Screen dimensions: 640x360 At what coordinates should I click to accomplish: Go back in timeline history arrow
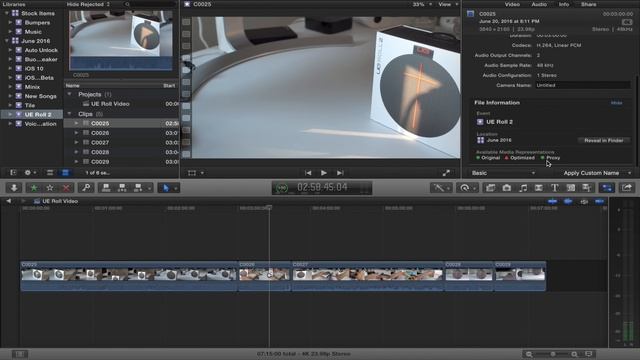click(x=9, y=201)
